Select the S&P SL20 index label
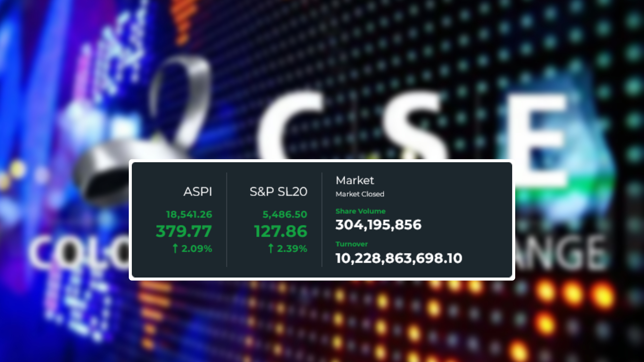The width and height of the screenshot is (644, 362). point(278,192)
